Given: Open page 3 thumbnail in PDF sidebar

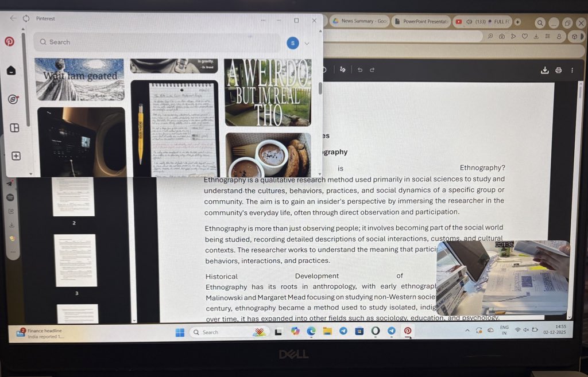Looking at the screenshot, I should (76, 261).
